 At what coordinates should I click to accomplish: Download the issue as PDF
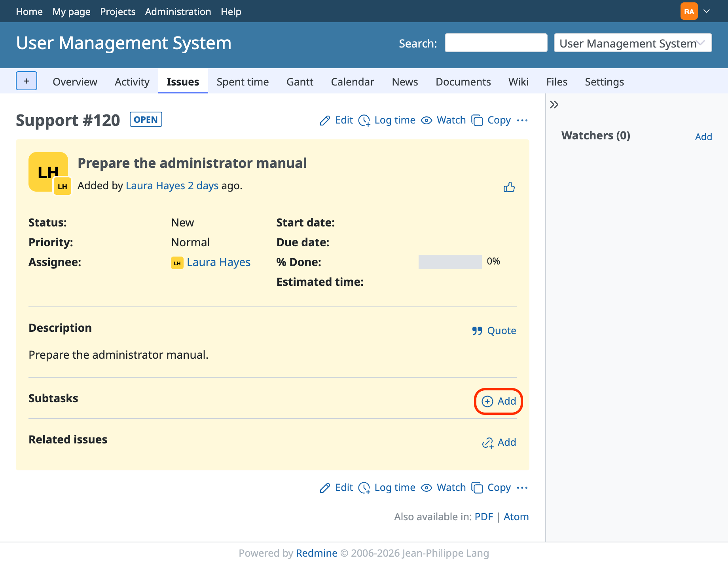point(484,517)
